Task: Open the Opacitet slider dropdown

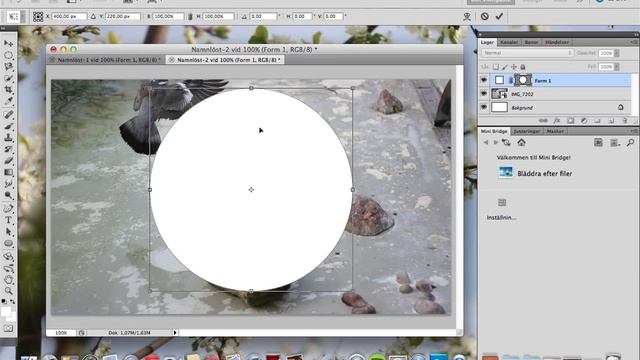Action: point(617,53)
